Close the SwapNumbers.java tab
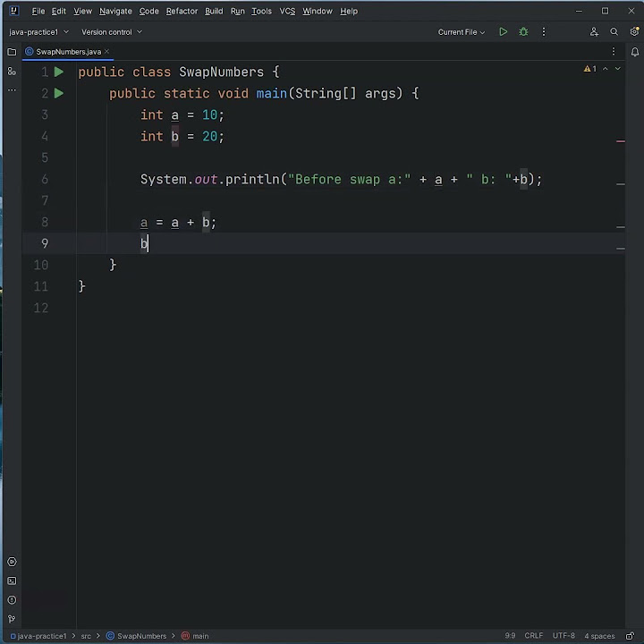Image resolution: width=644 pixels, height=644 pixels. [106, 51]
